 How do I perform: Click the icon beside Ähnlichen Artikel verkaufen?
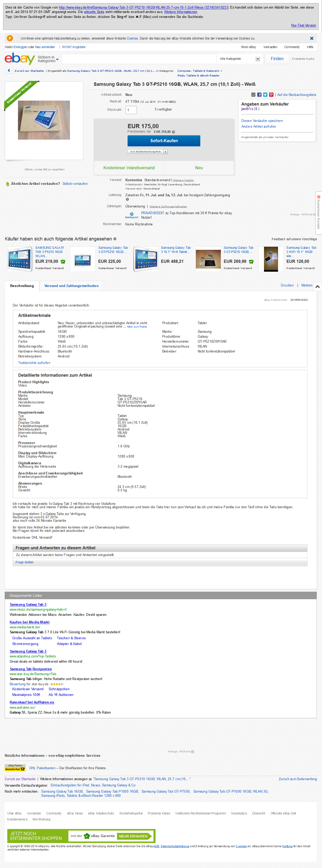(8, 184)
